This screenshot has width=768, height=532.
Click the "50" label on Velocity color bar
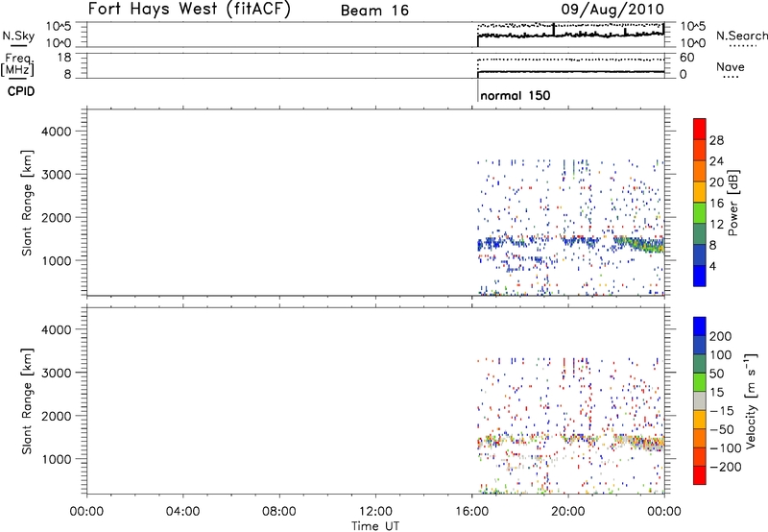click(x=716, y=374)
